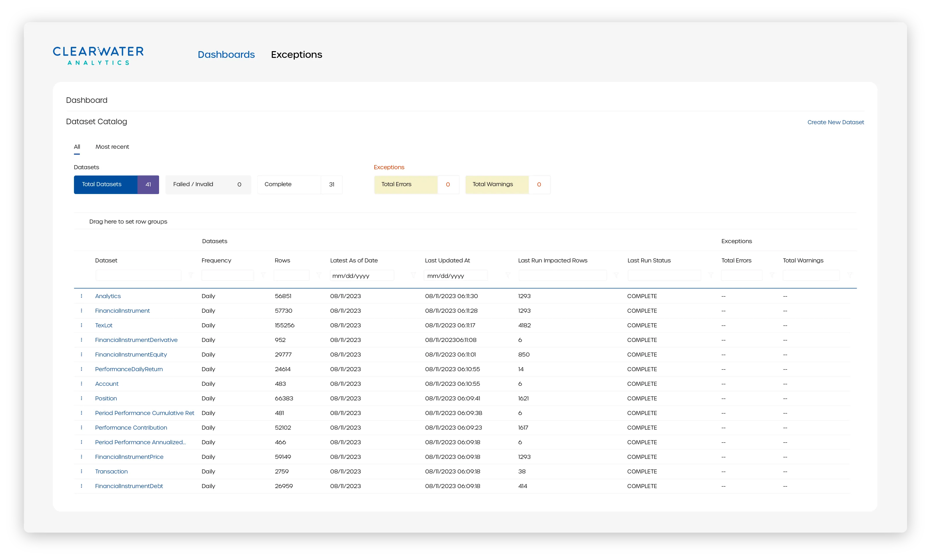Viewport: 931px width, 560px height.
Task: Open the row menu next to Analytics dataset
Action: pyautogui.click(x=82, y=296)
